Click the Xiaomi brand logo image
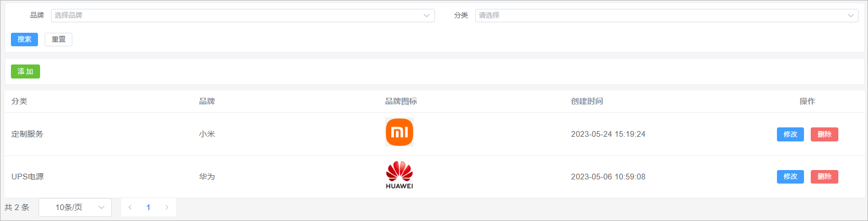Image resolution: width=868 pixels, height=221 pixels. coord(399,132)
